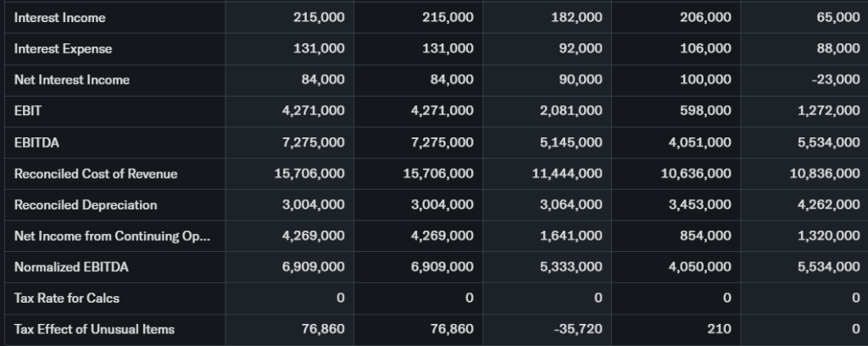The image size is (868, 346).
Task: Select the Tax Effect of Unusual Items label
Action: click(94, 329)
